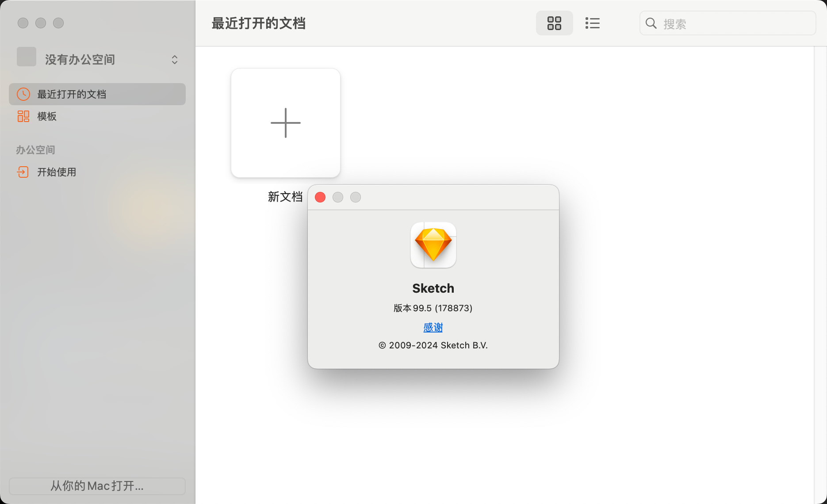The image size is (827, 504).
Task: Click the 办公空间 section header
Action: (x=36, y=150)
